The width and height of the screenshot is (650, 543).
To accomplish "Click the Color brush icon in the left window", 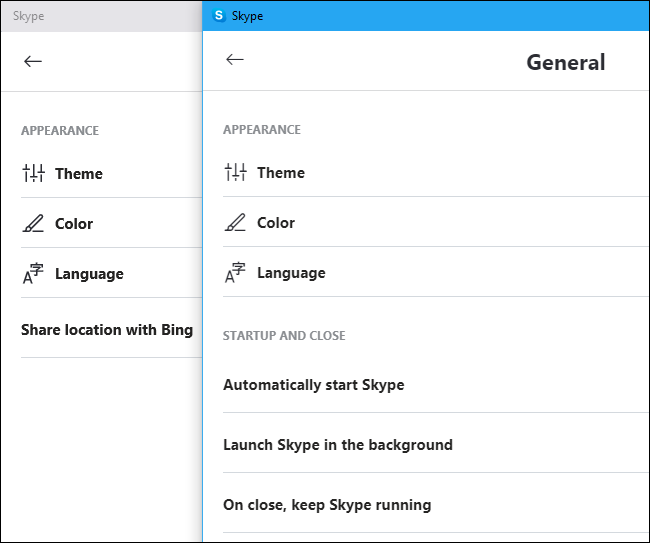I will click(34, 224).
